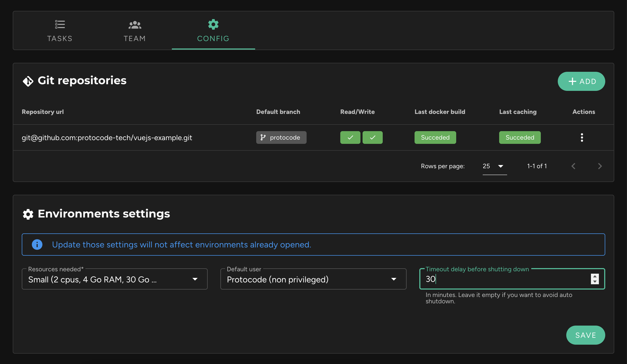Viewport: 627px width, 364px height.
Task: Click the Last docker build header
Action: 440,112
